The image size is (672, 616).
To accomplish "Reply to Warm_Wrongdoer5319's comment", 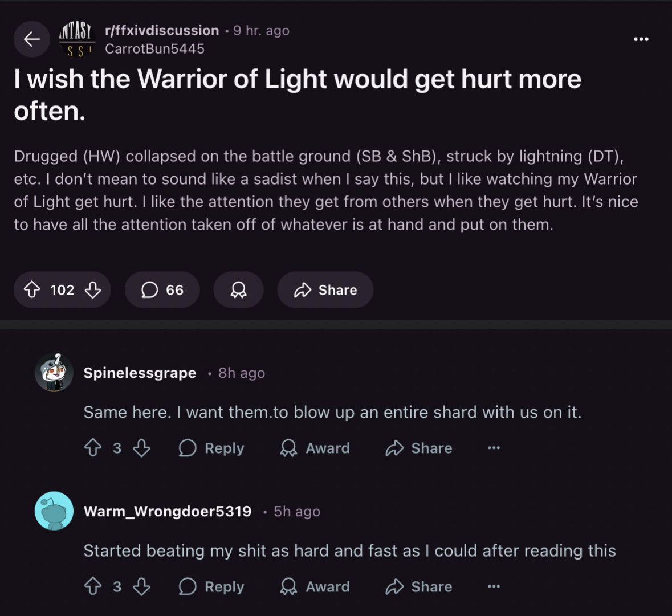I will [211, 587].
